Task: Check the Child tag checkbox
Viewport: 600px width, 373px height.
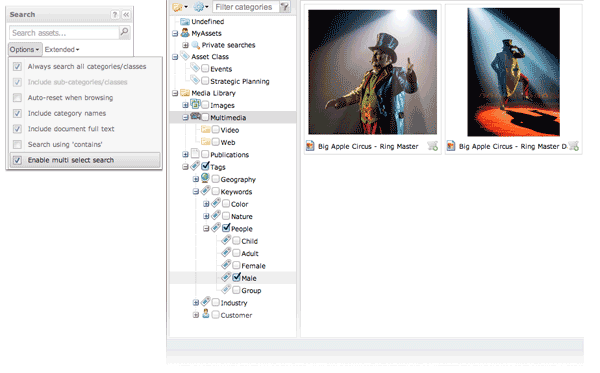Action: click(236, 241)
